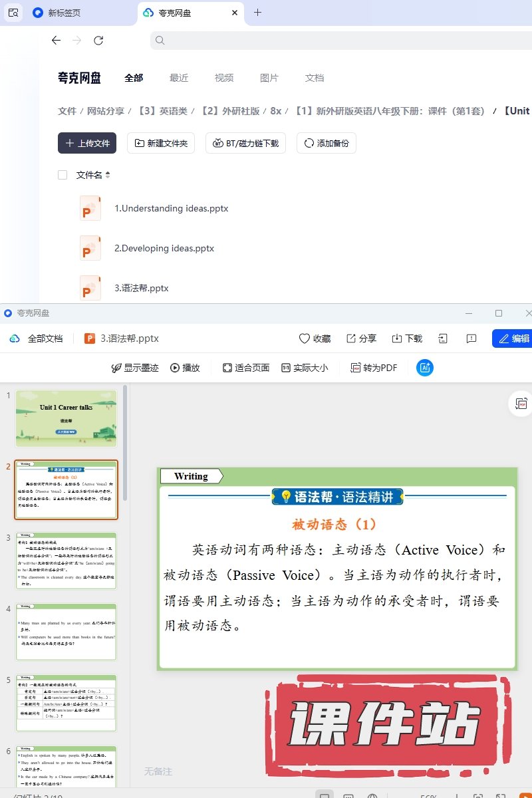532x798 pixels.
Task: Select slide 4 thumbnail in the panel
Action: (x=66, y=632)
